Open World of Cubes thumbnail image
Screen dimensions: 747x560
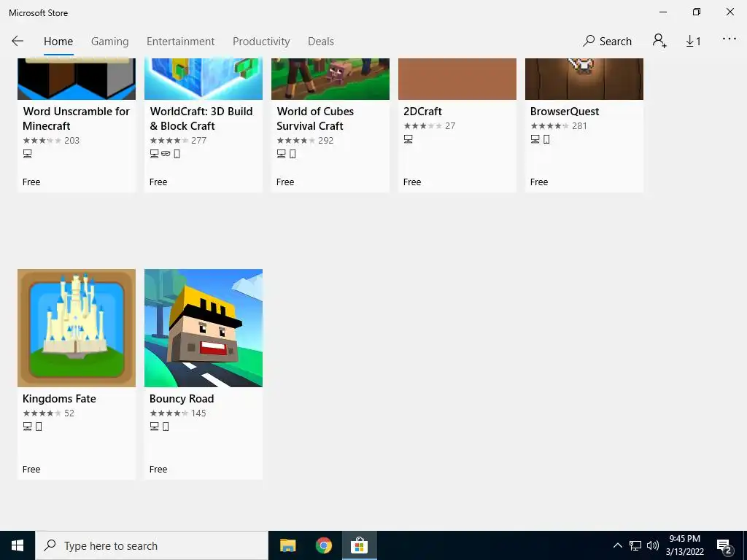pyautogui.click(x=330, y=79)
